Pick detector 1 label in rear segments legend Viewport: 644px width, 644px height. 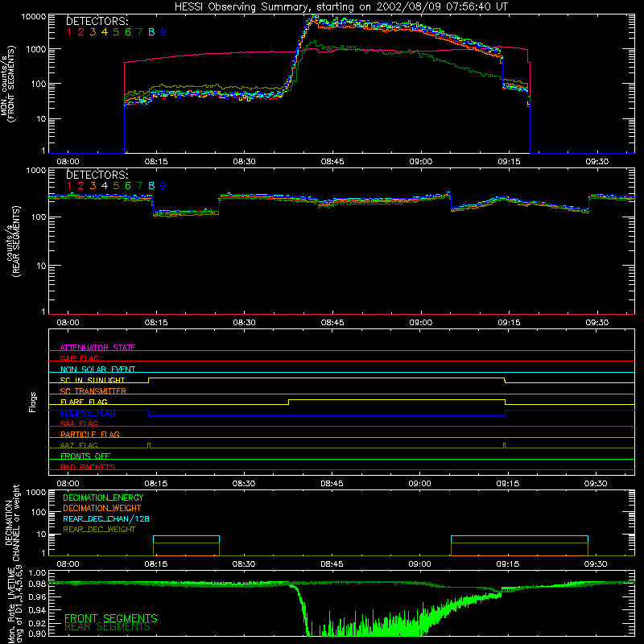(69, 186)
